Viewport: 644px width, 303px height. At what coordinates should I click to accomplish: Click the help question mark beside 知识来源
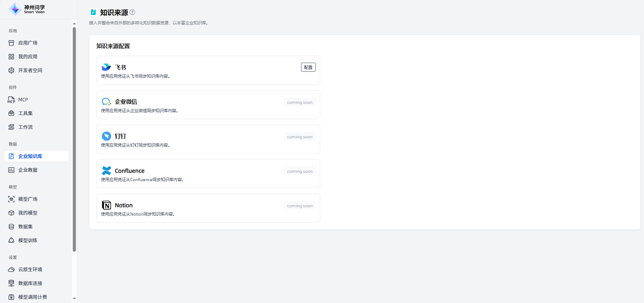132,12
